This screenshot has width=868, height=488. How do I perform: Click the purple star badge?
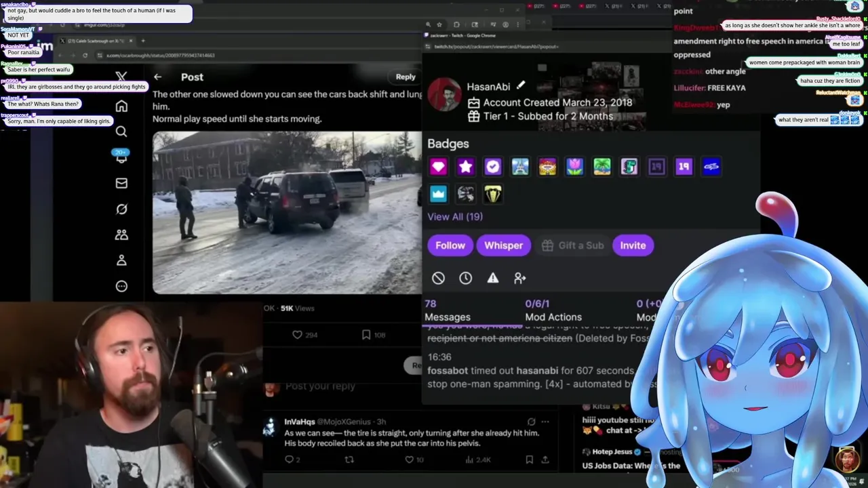click(465, 167)
